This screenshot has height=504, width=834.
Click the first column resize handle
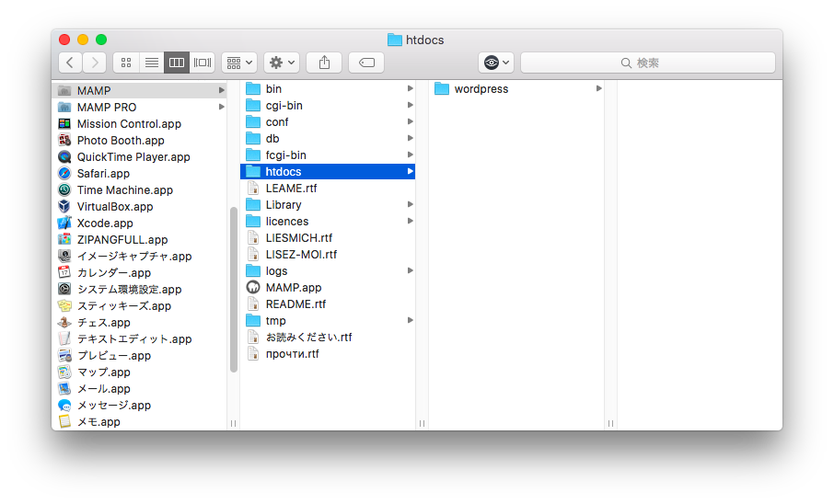(x=234, y=423)
